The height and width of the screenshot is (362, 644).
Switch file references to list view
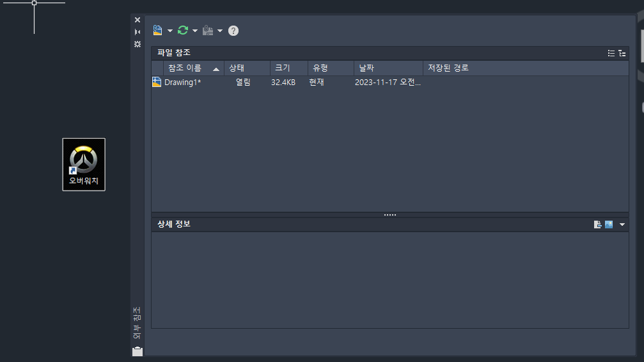tap(611, 53)
